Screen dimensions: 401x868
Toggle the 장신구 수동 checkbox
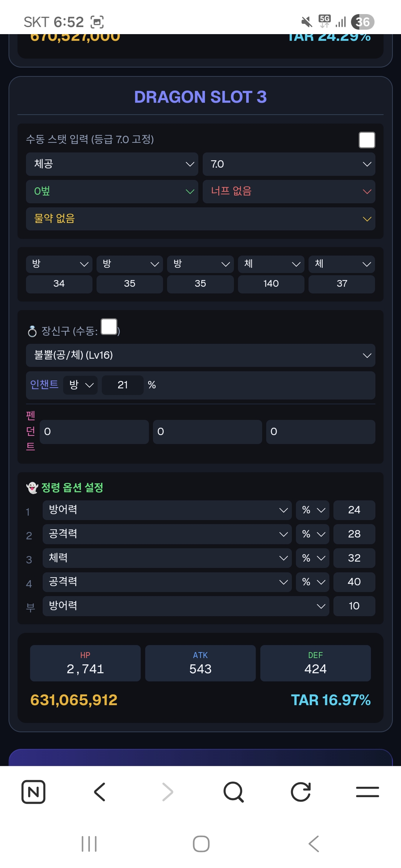point(109,326)
